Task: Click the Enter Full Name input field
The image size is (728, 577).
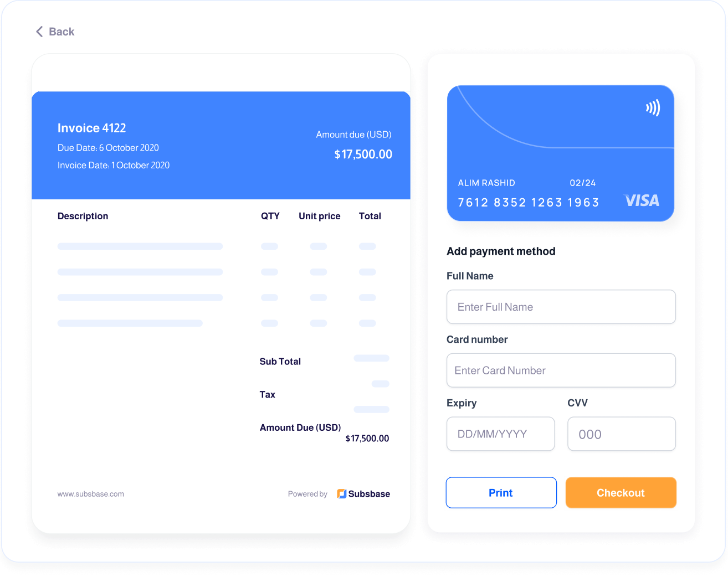Action: point(561,307)
